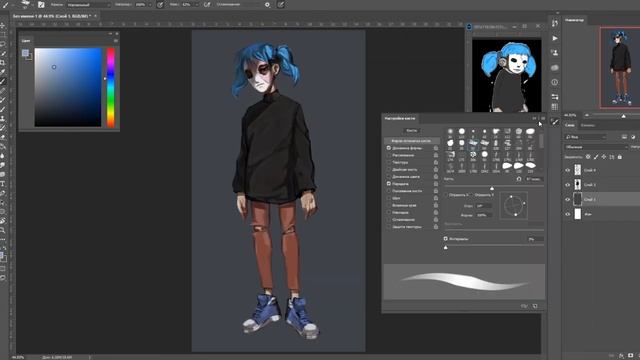Screen dimensions: 640x360
Task: Create new brush from brush settings footer
Action: 535,306
